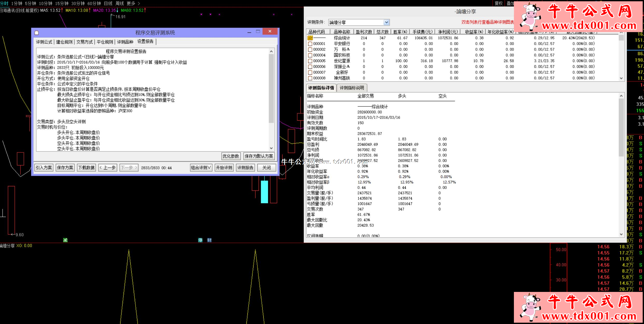Open the 评测报告 button

coord(245,168)
